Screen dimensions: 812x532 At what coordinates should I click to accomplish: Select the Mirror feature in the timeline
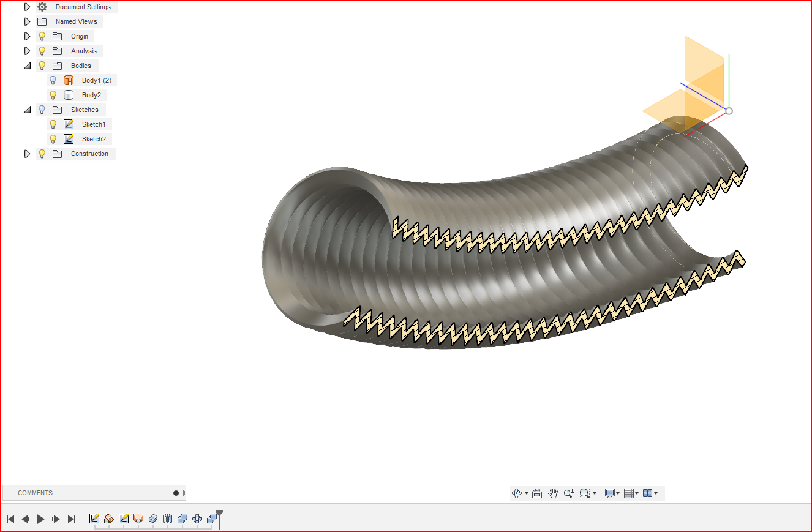tap(168, 519)
